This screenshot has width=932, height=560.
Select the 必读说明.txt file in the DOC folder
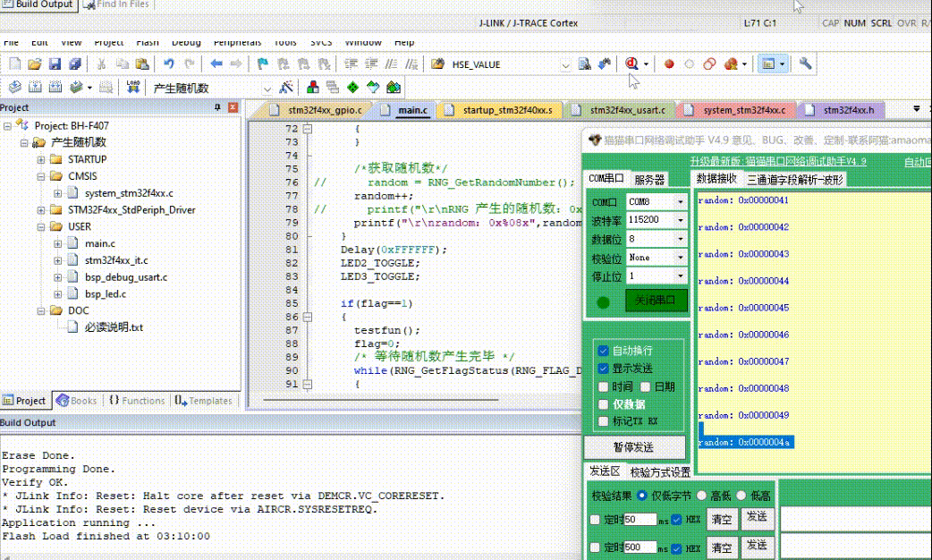click(x=114, y=327)
